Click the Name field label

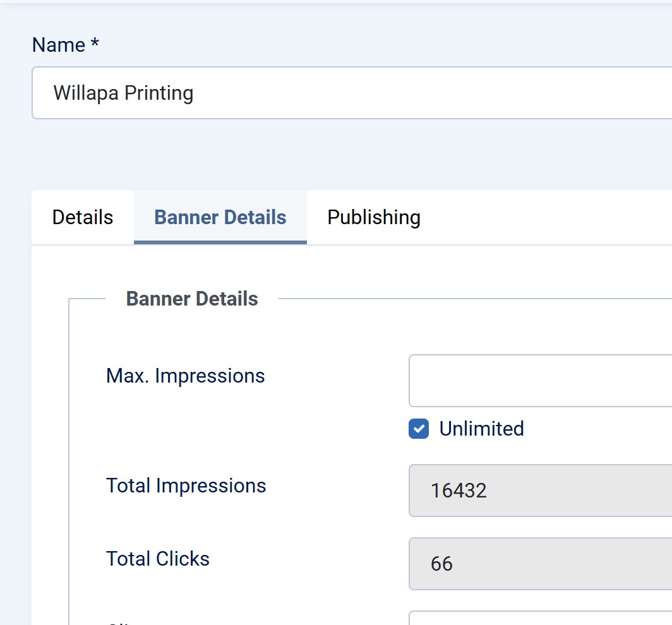[58, 45]
